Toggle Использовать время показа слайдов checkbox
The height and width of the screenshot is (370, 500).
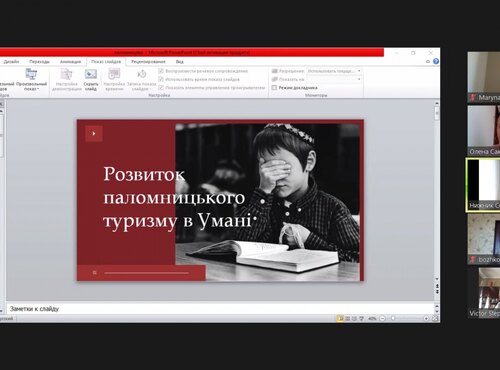pos(161,79)
